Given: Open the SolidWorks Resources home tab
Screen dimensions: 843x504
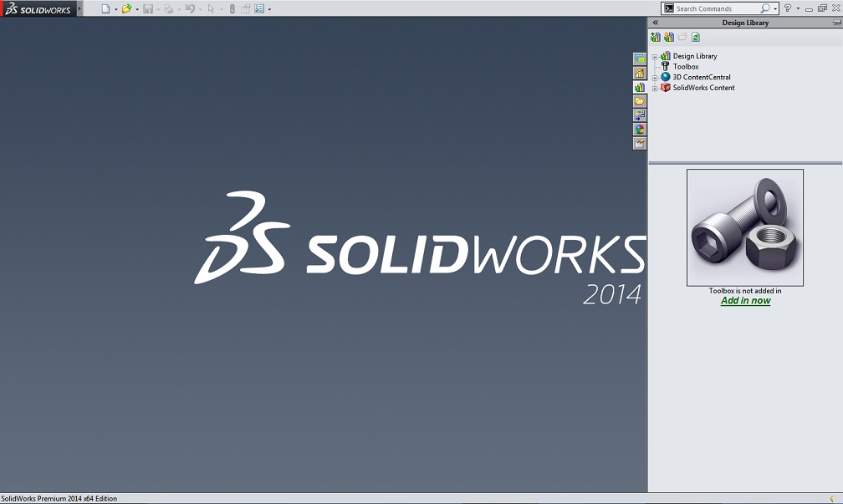Looking at the screenshot, I should click(639, 73).
